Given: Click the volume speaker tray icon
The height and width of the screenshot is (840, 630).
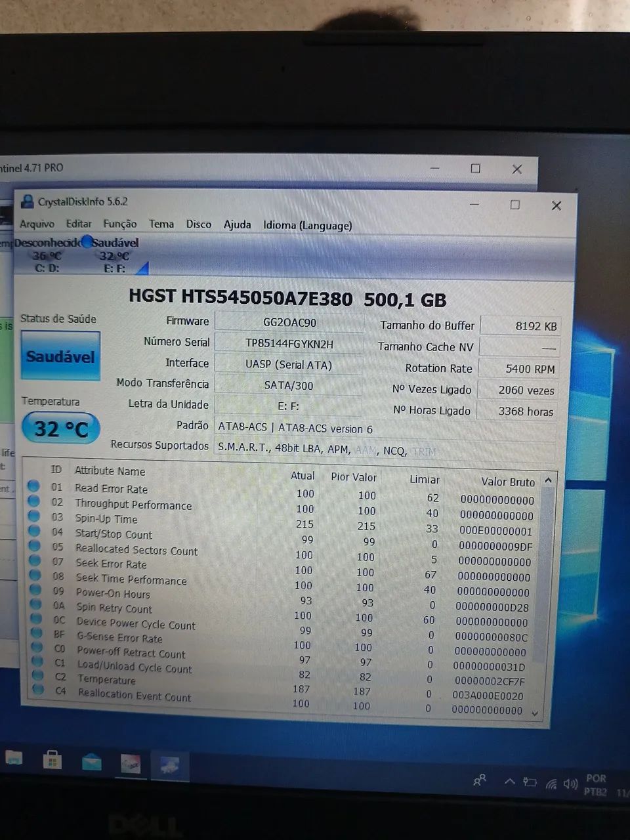Looking at the screenshot, I should click(x=570, y=784).
